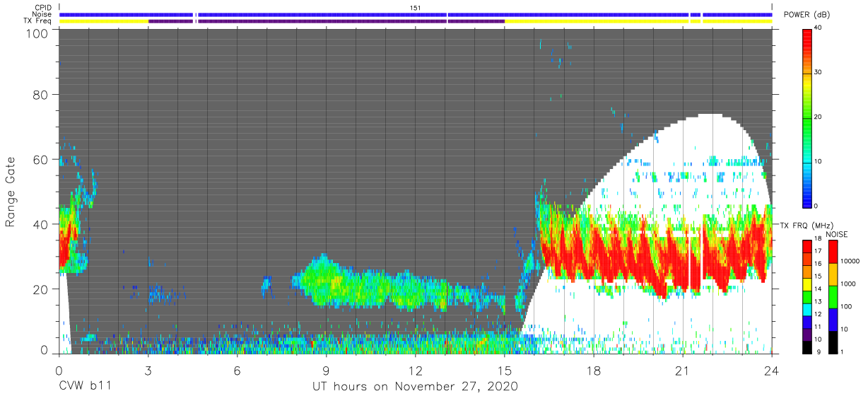Click the "21" tick on UT hours axis

pyautogui.click(x=683, y=371)
